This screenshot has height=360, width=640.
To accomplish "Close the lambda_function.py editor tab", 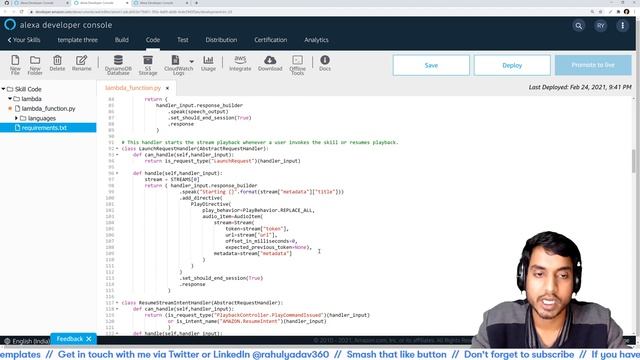I will point(167,88).
